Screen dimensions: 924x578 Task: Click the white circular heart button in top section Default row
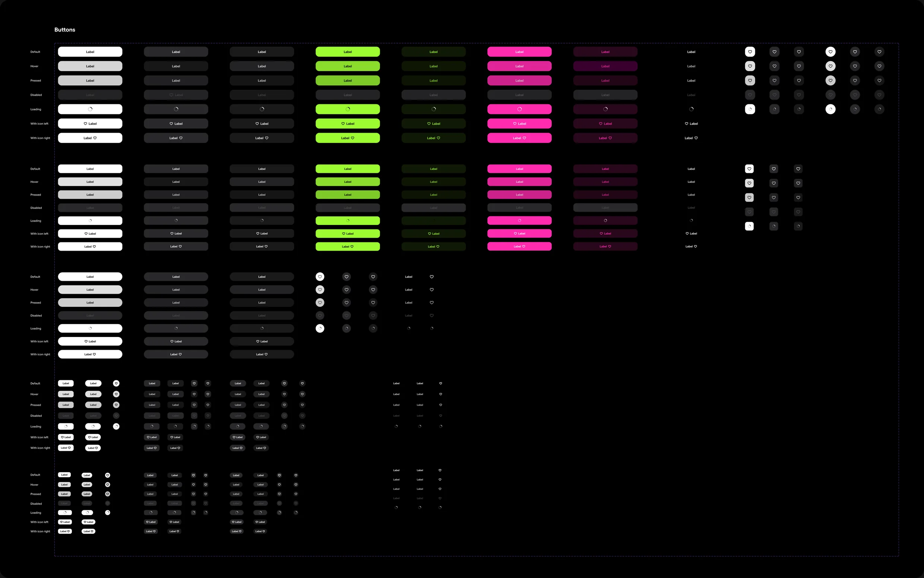tap(830, 52)
